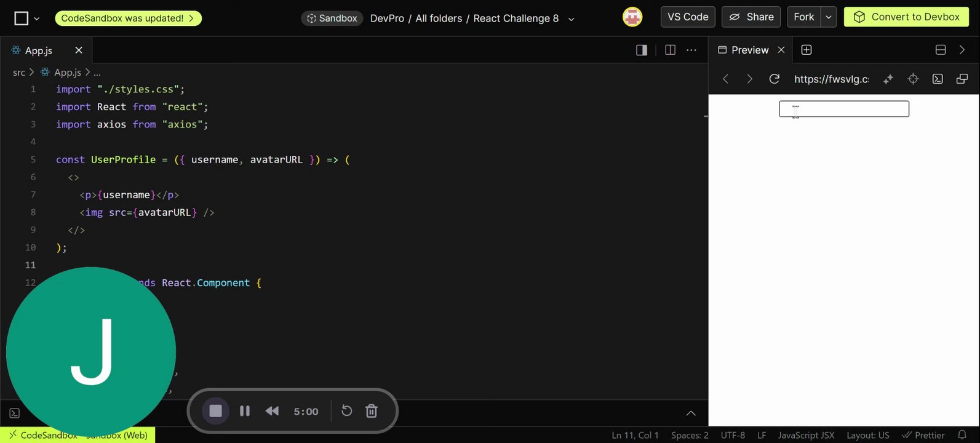Click the J presenter avatar bubble
The width and height of the screenshot is (980, 443).
tap(91, 352)
